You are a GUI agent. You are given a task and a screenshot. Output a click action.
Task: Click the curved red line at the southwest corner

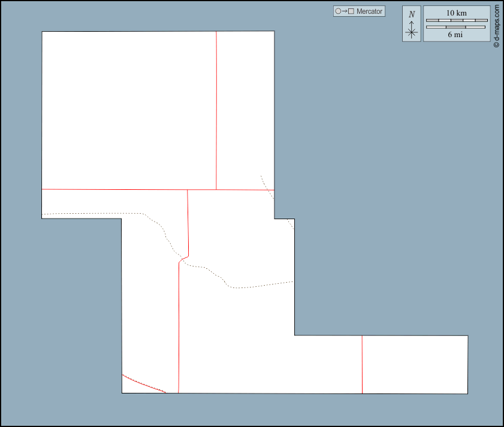[143, 384]
